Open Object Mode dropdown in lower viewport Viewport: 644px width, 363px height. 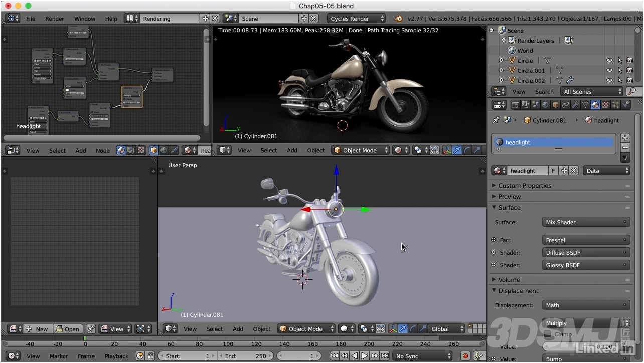coord(306,329)
